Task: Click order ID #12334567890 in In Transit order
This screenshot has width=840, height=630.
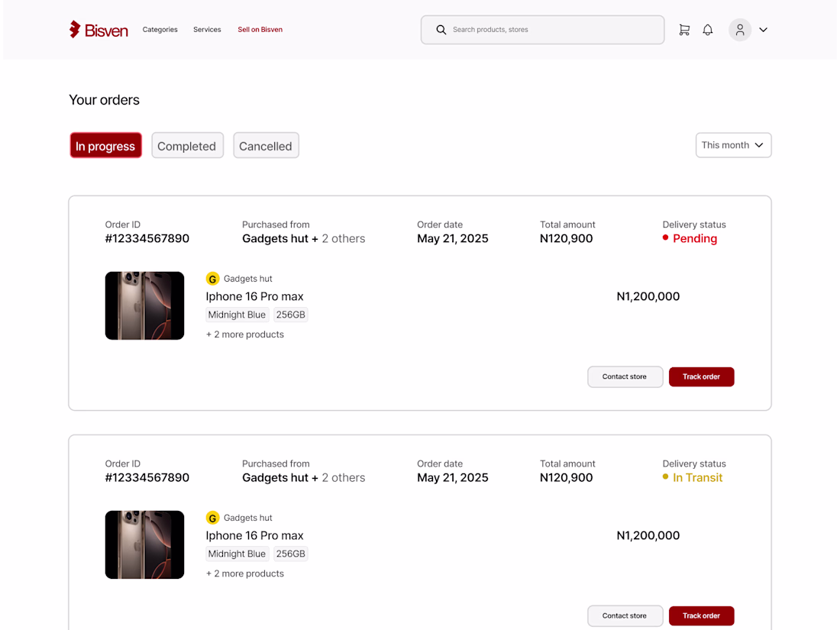Action: click(147, 477)
